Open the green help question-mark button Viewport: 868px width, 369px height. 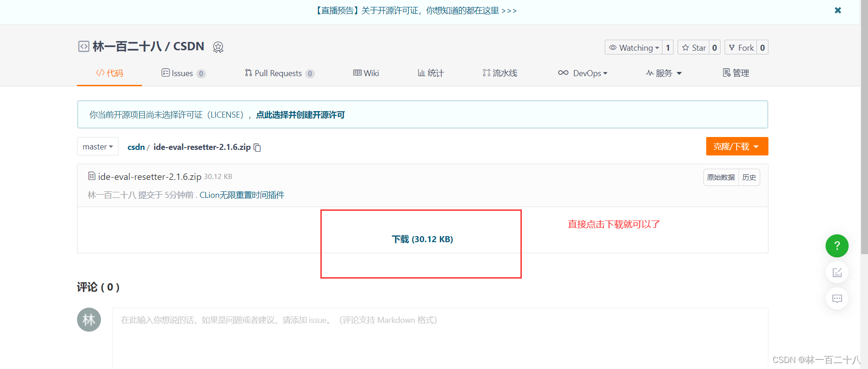click(x=837, y=246)
